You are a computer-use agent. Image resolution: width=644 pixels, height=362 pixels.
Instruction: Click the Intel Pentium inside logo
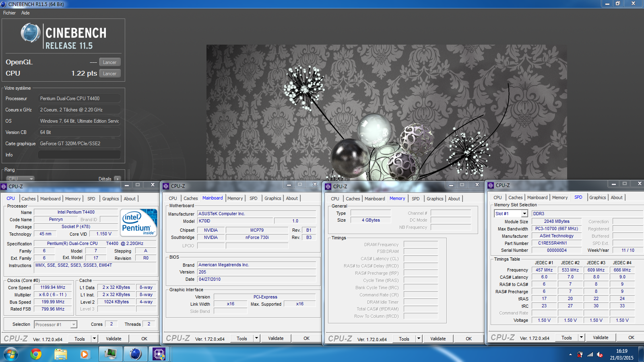[x=139, y=223]
